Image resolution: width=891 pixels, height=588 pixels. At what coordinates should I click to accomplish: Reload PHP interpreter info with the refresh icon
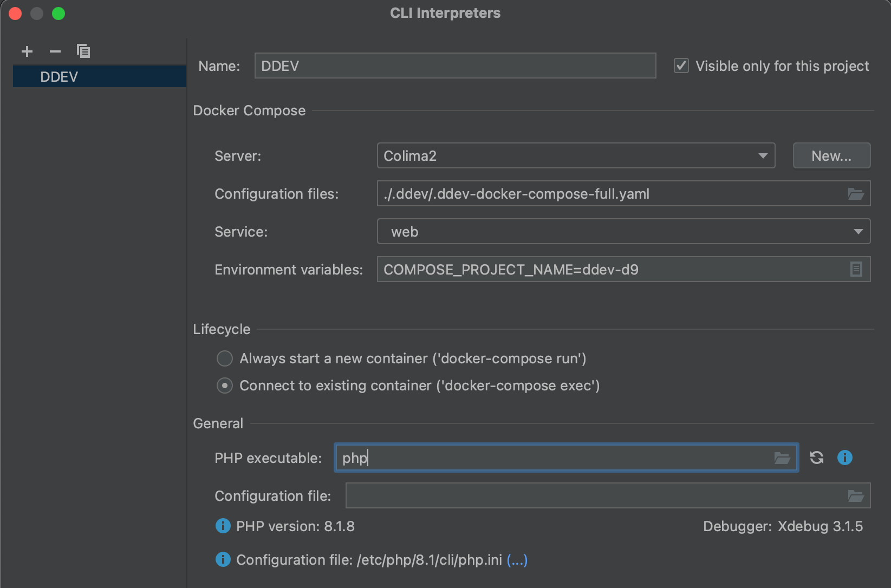(816, 458)
